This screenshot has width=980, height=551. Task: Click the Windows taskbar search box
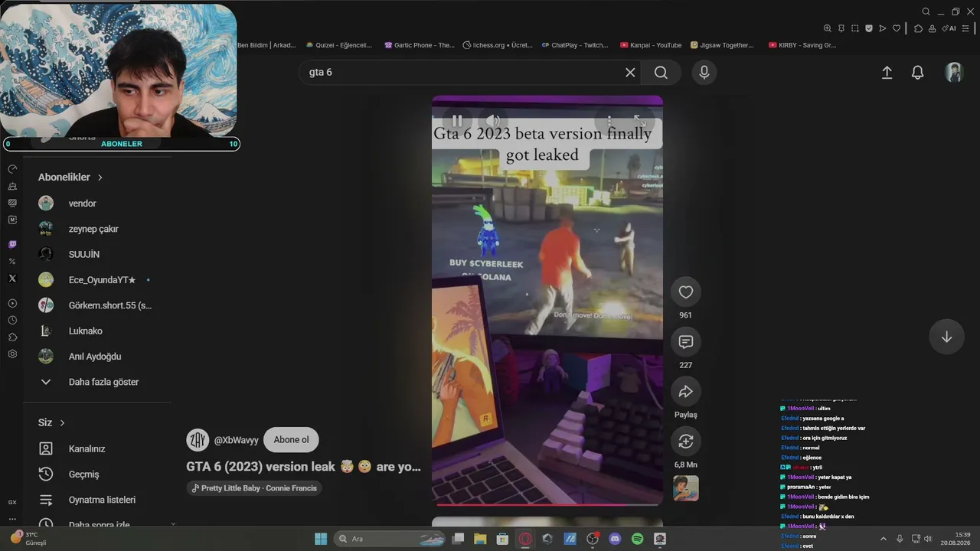[x=390, y=539]
